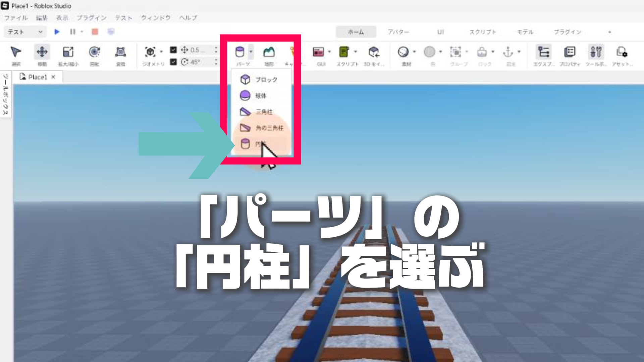
Task: Open the ツールボックス (Toolbox) toolbar icon
Action: pyautogui.click(x=596, y=52)
